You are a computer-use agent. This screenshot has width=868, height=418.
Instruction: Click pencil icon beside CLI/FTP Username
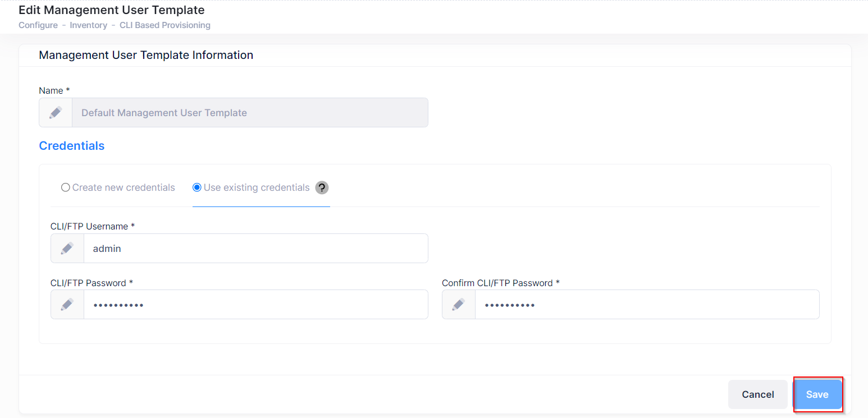tap(67, 248)
